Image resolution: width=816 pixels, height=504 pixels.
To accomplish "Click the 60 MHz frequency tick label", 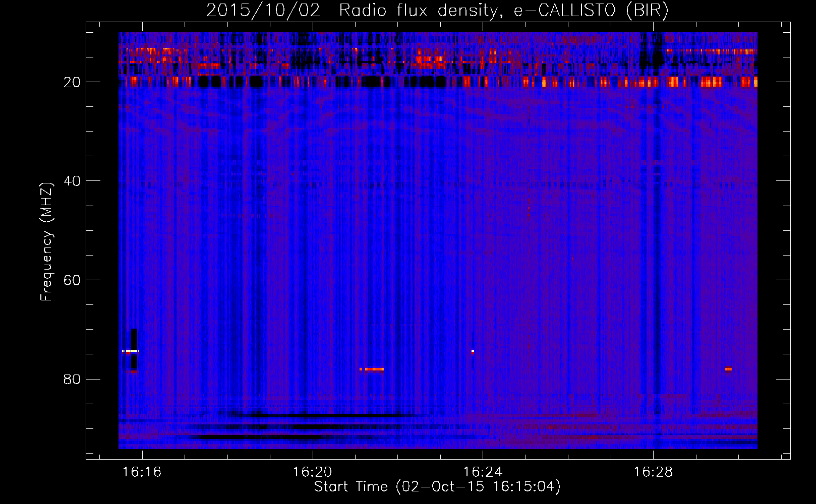I will click(x=73, y=280).
